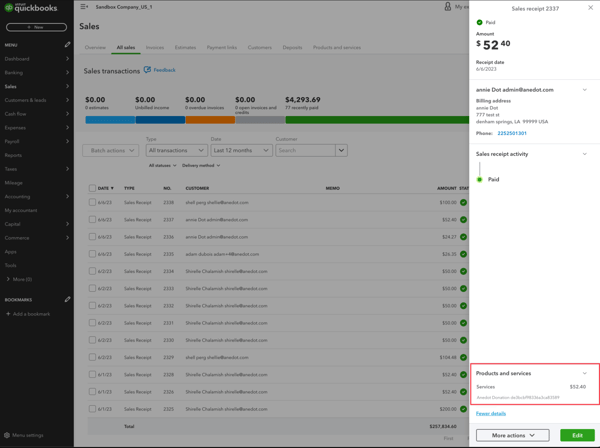Check the box for Sales Receipt 2333
600x448 pixels.
point(92,288)
